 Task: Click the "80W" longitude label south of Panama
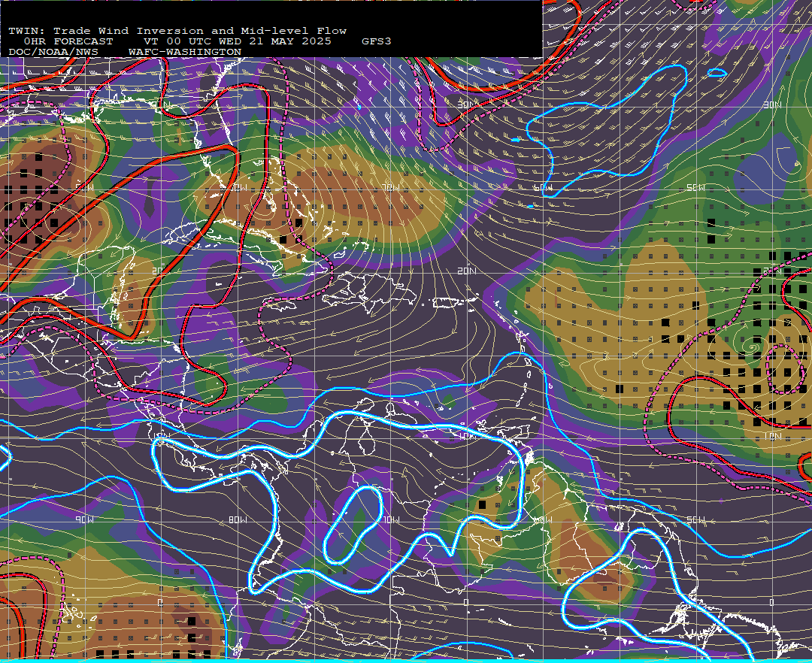[237, 519]
